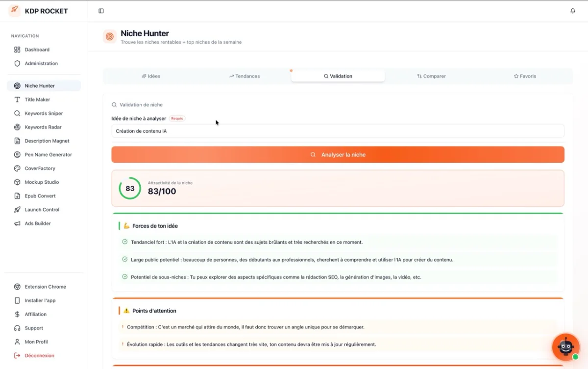The height and width of the screenshot is (369, 588).
Task: Toggle the sidebar collapse icon
Action: pos(101,11)
